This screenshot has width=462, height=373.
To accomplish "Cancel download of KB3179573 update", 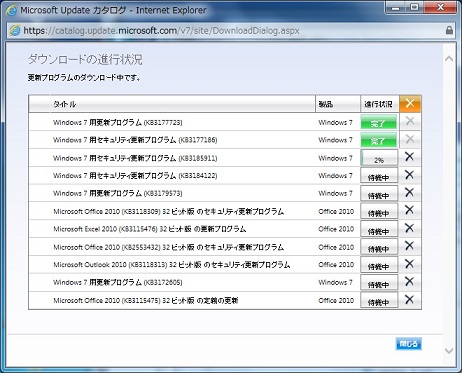I will coord(409,192).
